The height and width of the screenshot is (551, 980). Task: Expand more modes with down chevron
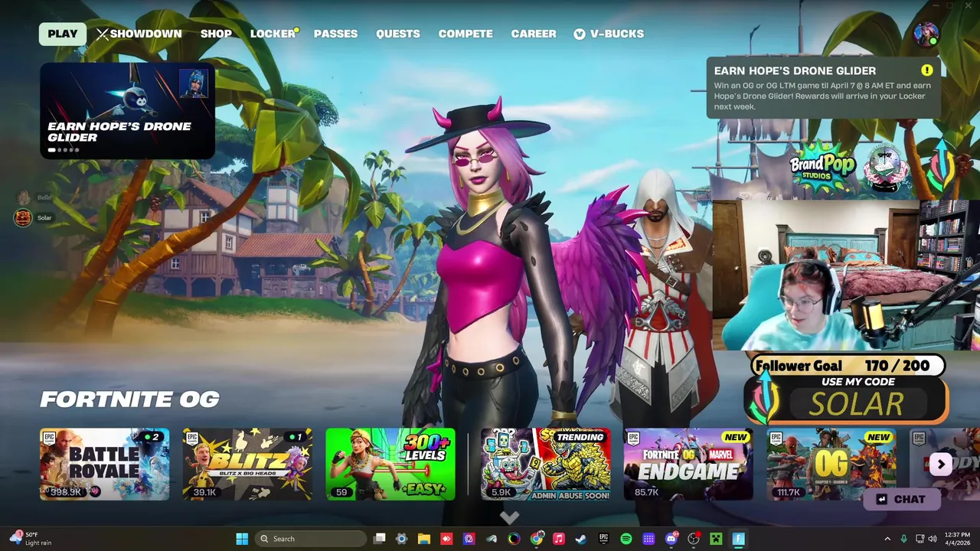(x=509, y=519)
